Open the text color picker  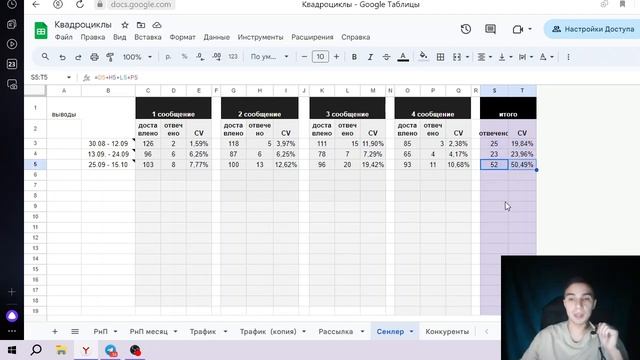(403, 57)
